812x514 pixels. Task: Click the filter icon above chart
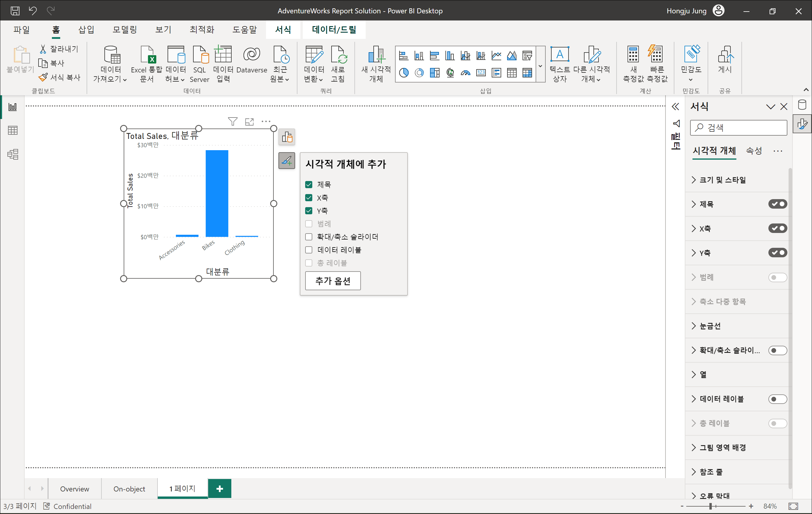click(232, 121)
